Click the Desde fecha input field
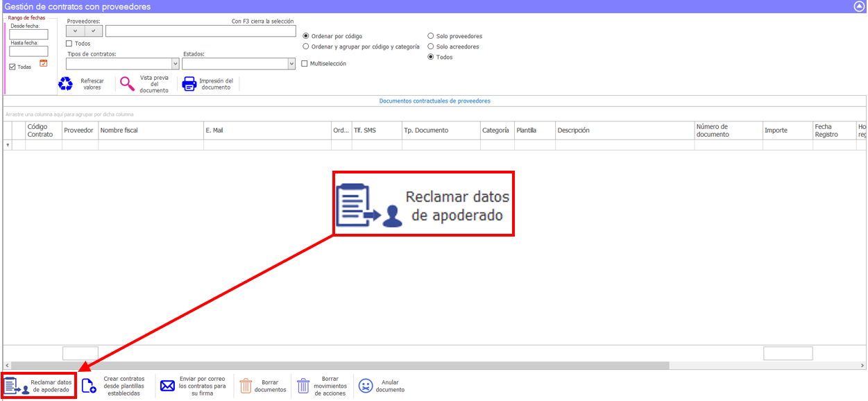Viewport: 868px width, 401px height. (x=28, y=35)
